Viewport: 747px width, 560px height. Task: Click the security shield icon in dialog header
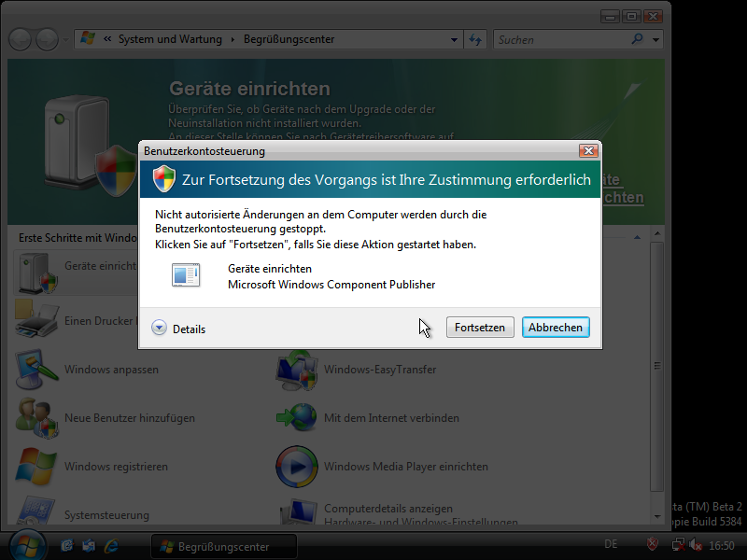click(x=164, y=178)
